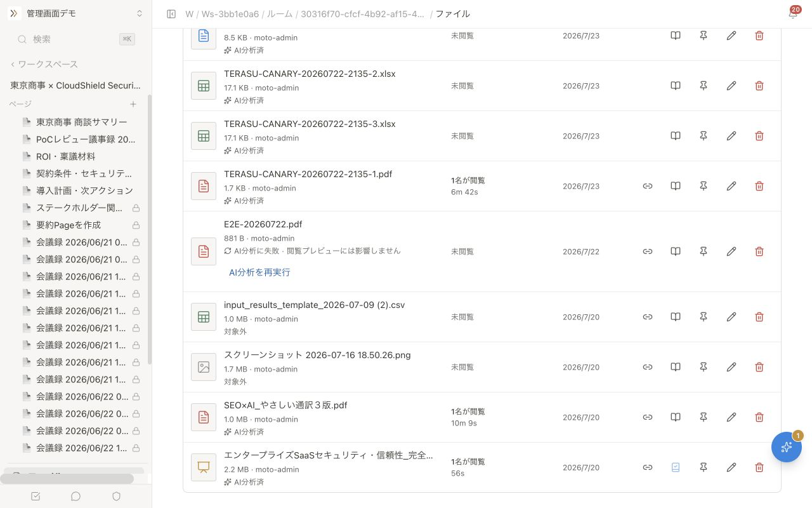Copy link for TERASU-CANARY-20260722-2135-1.pdf
The image size is (812, 508).
tap(648, 186)
